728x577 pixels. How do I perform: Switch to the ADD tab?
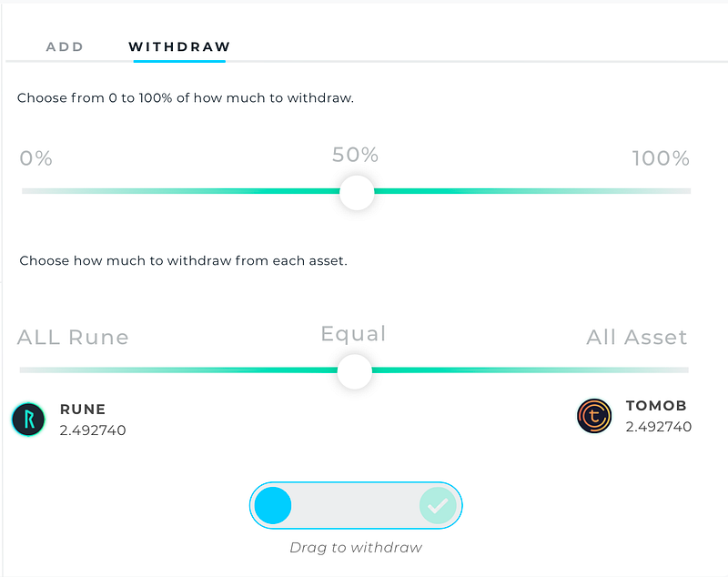click(x=65, y=46)
